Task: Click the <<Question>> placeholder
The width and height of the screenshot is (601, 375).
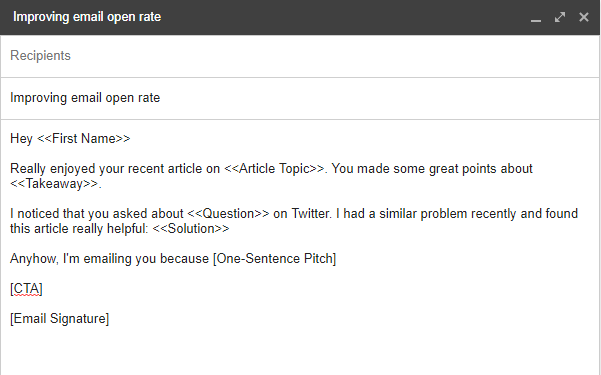Action: (x=228, y=214)
